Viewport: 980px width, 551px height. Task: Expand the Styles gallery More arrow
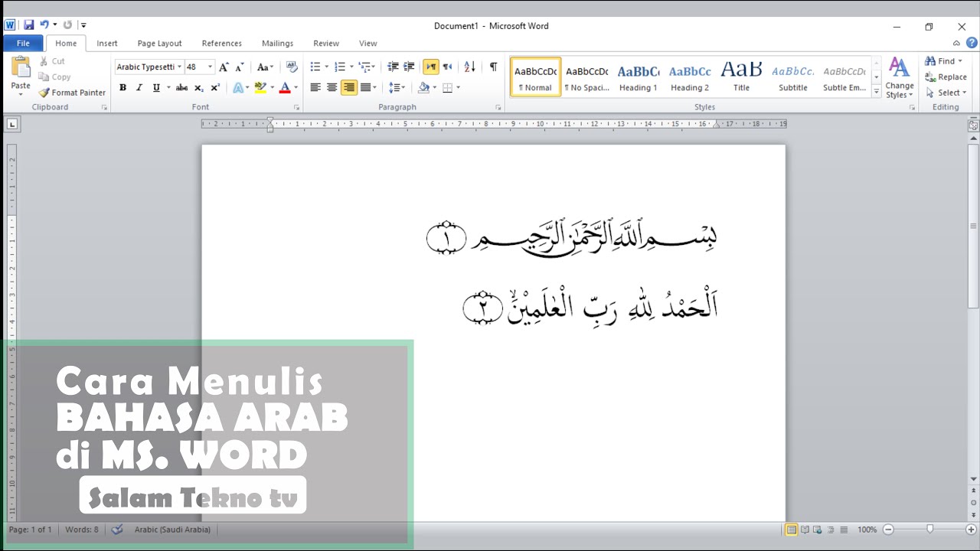point(877,92)
